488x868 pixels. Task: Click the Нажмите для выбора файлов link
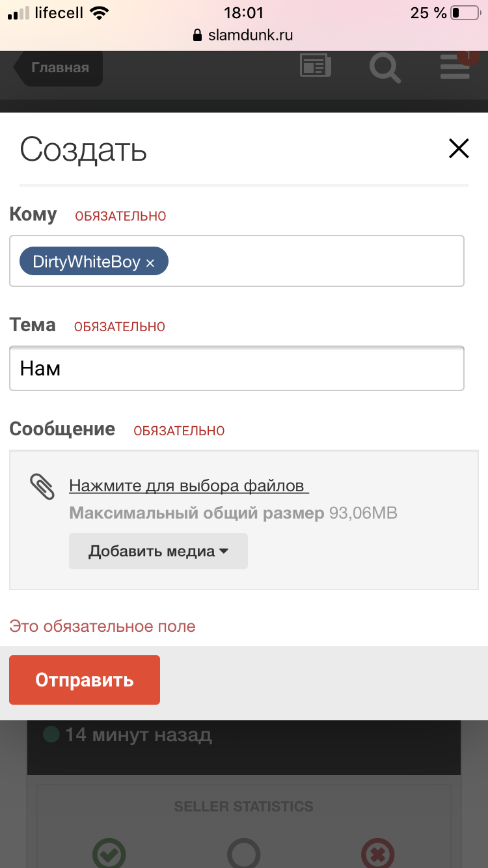tap(189, 485)
